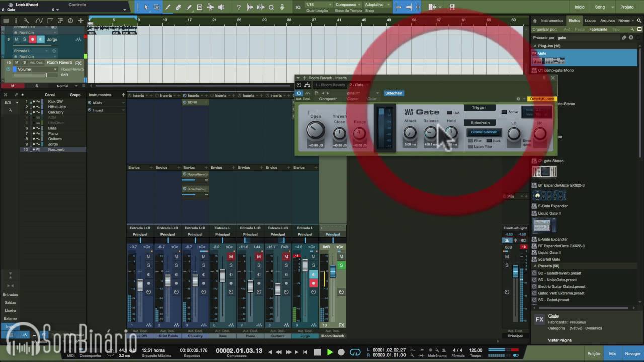
Task: Toggle solo on the Jorge track
Action: pos(24,39)
